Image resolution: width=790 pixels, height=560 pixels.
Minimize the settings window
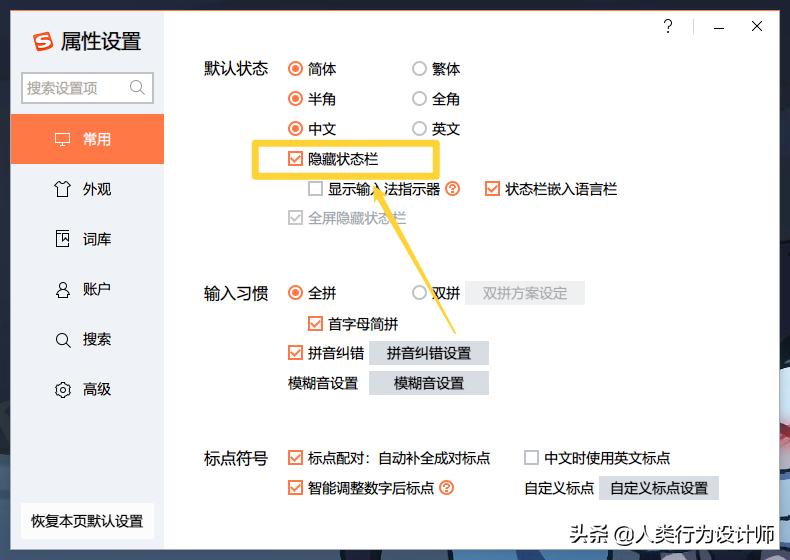[x=719, y=27]
